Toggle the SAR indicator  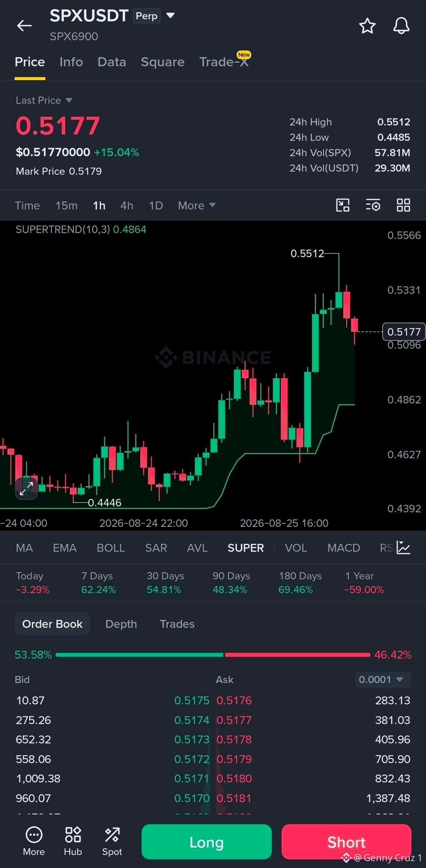tap(156, 547)
